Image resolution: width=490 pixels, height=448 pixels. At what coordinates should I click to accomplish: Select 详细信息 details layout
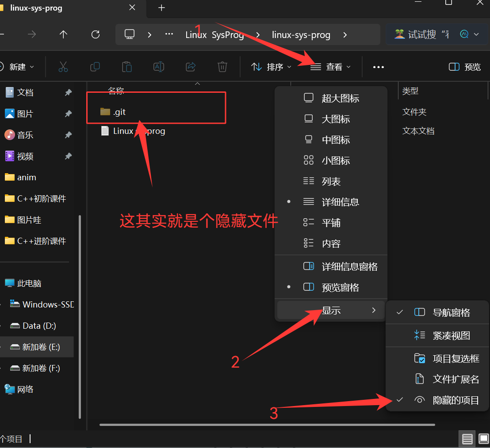(331, 202)
